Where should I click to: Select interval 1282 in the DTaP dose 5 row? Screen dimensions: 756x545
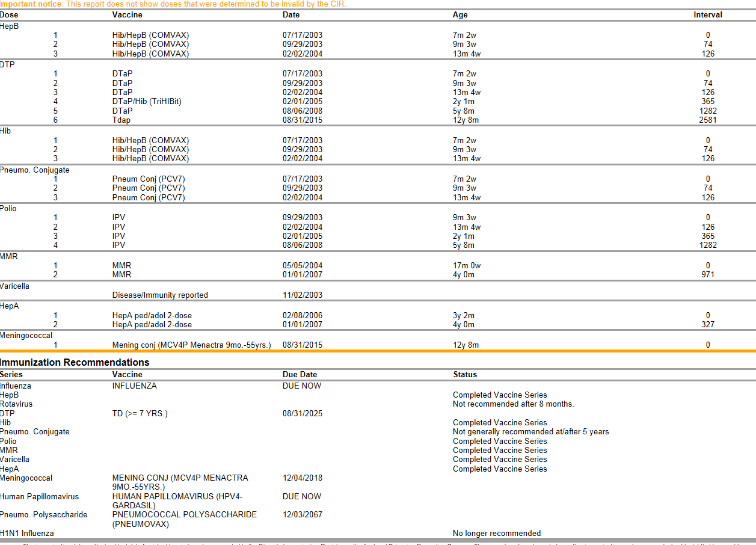(x=708, y=111)
